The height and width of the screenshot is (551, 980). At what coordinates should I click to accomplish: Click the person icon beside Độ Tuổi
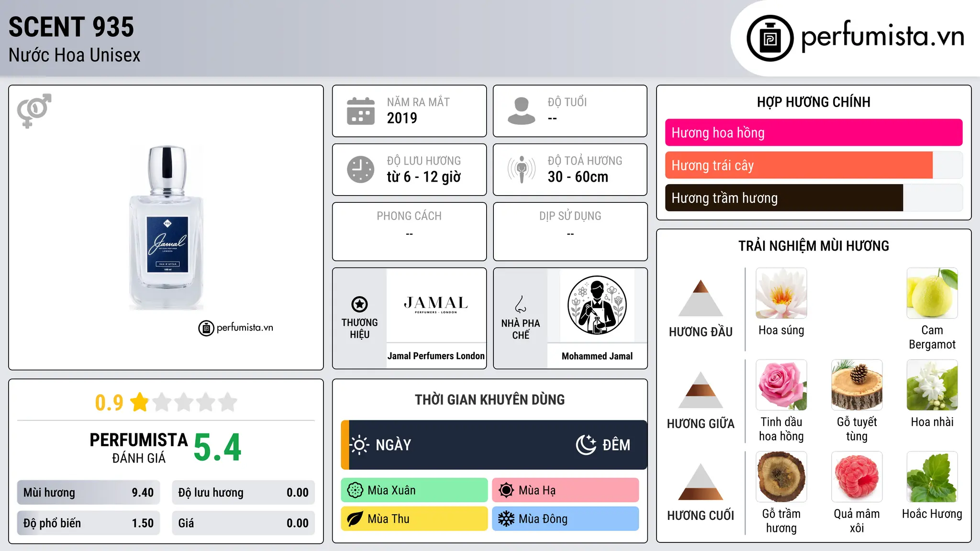tap(521, 111)
